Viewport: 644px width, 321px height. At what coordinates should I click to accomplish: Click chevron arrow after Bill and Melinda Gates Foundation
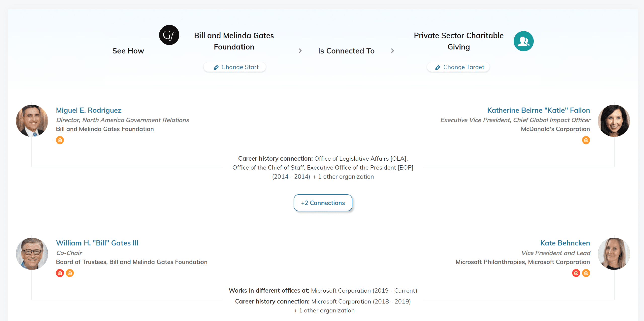(x=300, y=51)
